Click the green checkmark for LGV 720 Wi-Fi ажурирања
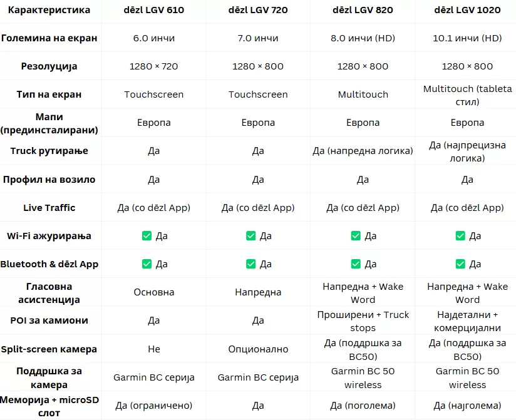 (x=250, y=236)
